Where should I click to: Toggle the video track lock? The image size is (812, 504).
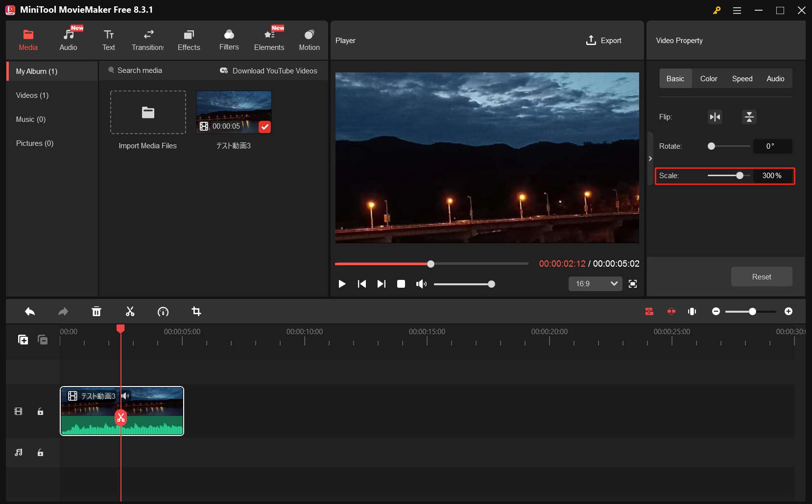tap(41, 412)
